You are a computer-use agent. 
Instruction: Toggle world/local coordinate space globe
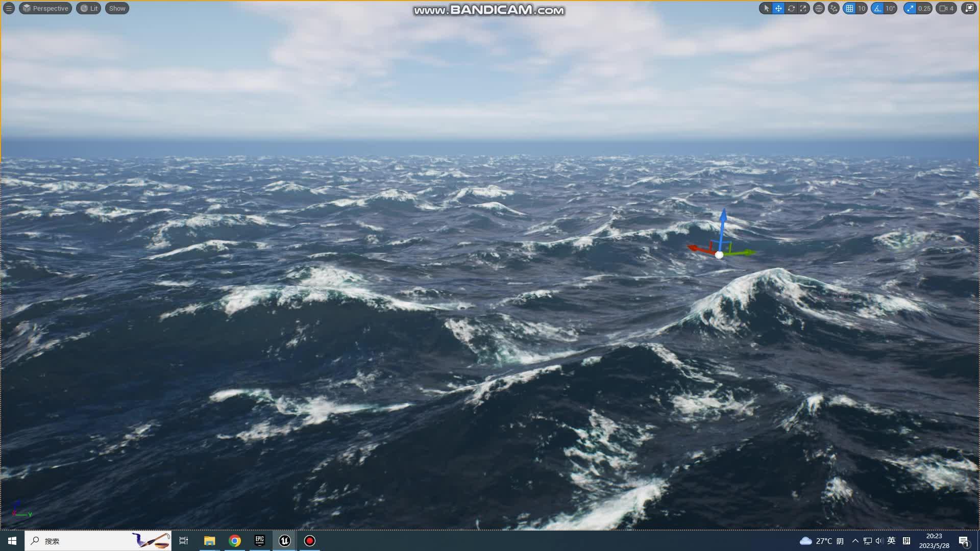pos(819,8)
